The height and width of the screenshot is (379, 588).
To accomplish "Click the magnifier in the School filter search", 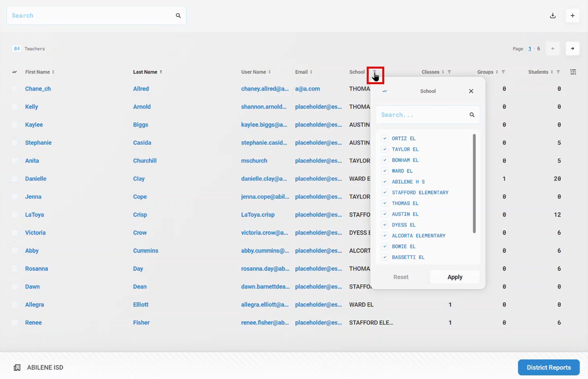I will [472, 115].
